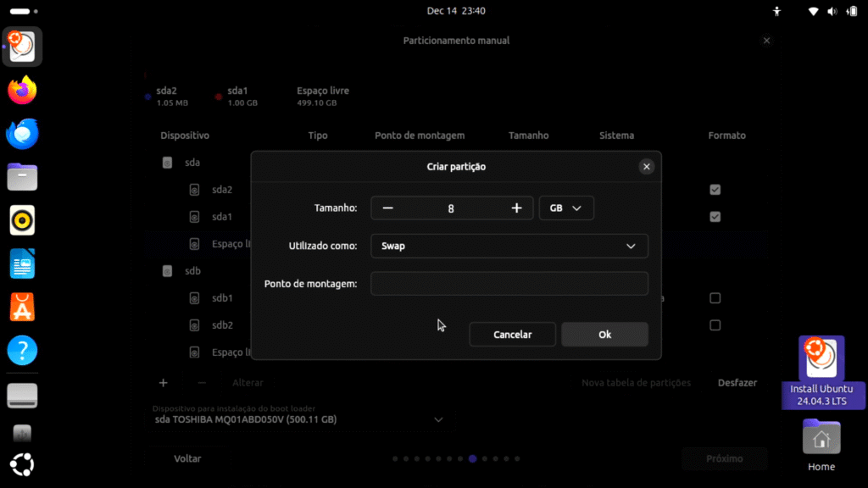This screenshot has width=868, height=488.
Task: Click the 'Ponto de montagem' input field
Action: pos(509,284)
